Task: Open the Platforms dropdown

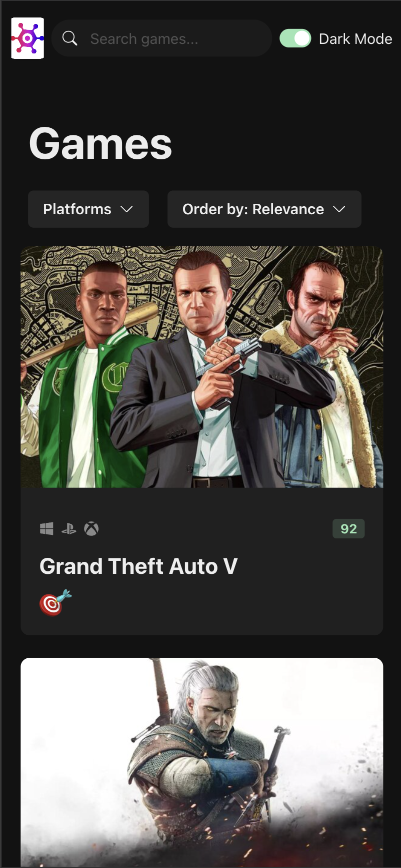Action: tap(88, 209)
